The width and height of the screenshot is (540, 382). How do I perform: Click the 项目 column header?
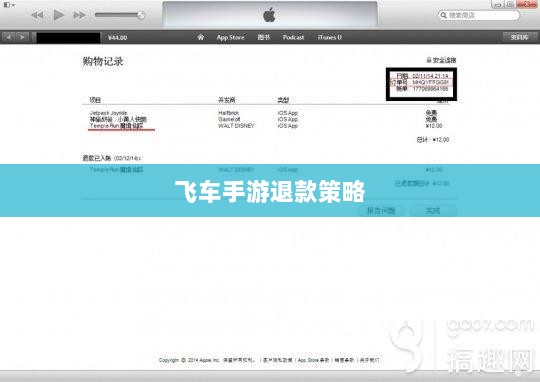click(95, 100)
